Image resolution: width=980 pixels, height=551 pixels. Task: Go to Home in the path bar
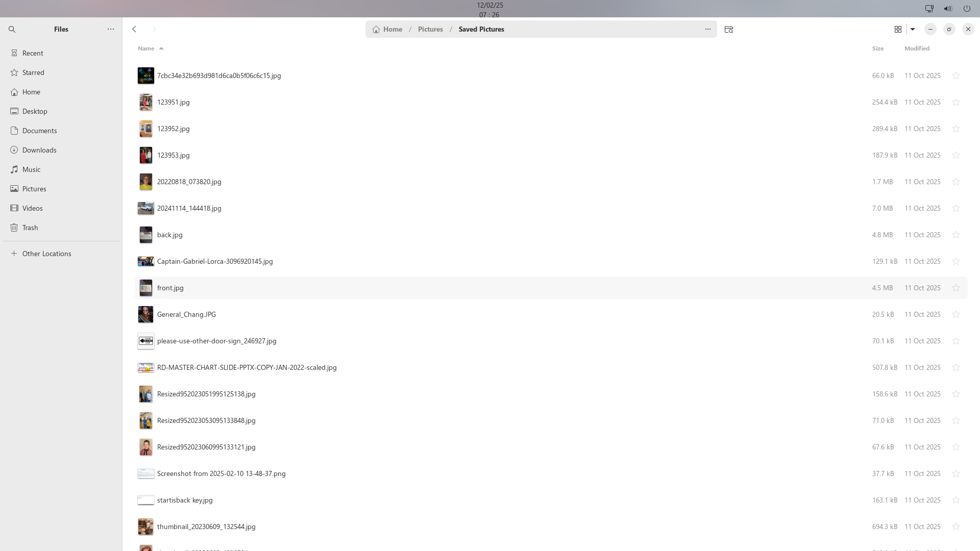(x=393, y=29)
